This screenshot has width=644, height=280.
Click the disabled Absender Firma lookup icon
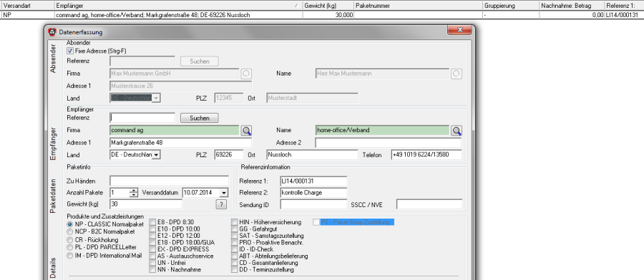246,74
